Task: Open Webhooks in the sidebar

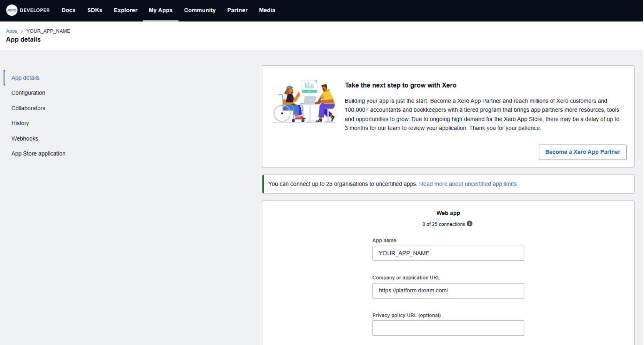Action: pos(25,139)
